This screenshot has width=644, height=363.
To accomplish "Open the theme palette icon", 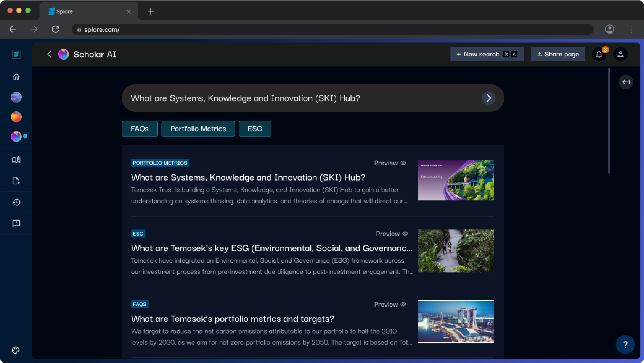I will tap(16, 350).
